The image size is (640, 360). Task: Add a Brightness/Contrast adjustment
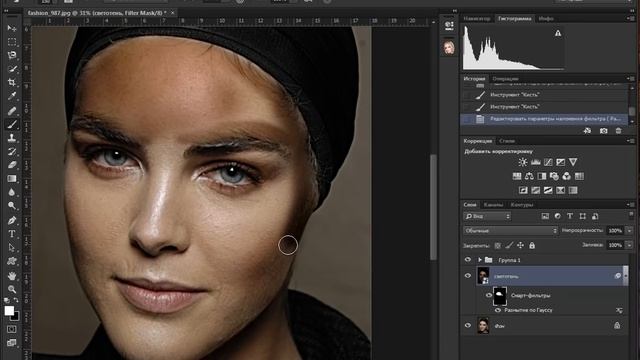(x=523, y=162)
